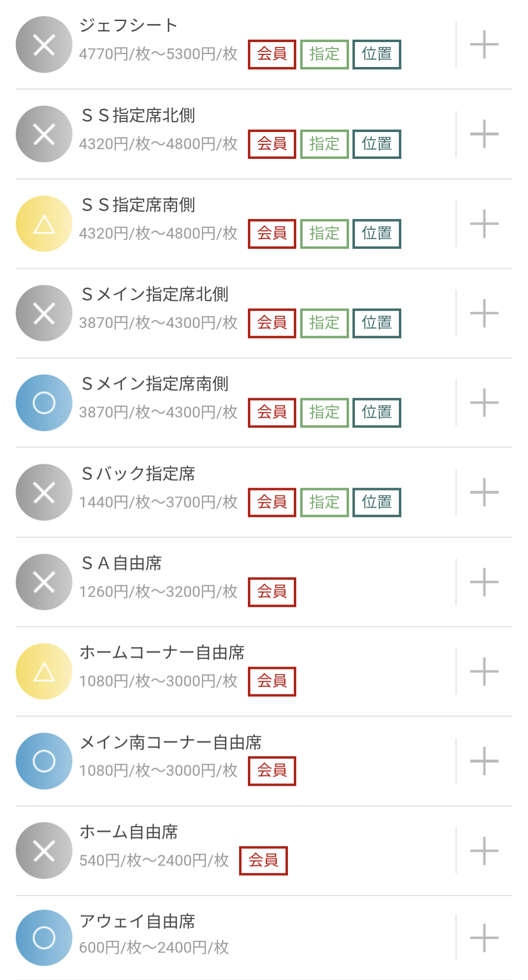Open アウェイ自由席 details via plus icon
The height and width of the screenshot is (980, 528).
[x=484, y=938]
